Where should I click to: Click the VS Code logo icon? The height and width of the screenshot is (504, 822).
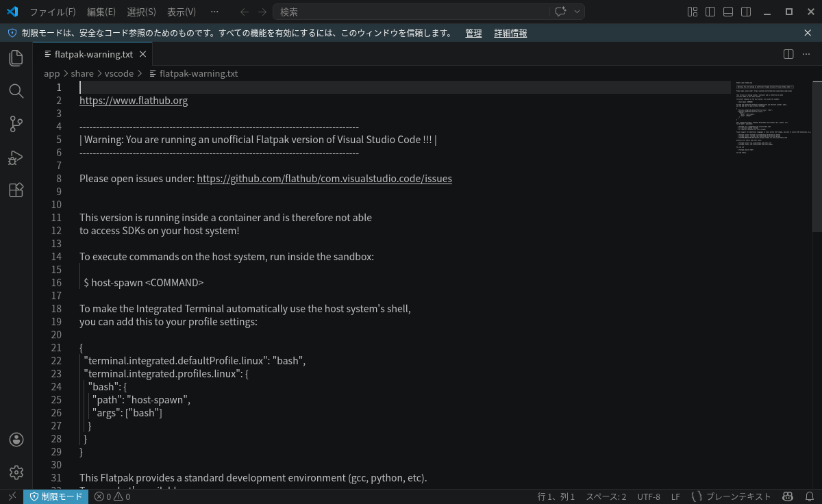[12, 12]
